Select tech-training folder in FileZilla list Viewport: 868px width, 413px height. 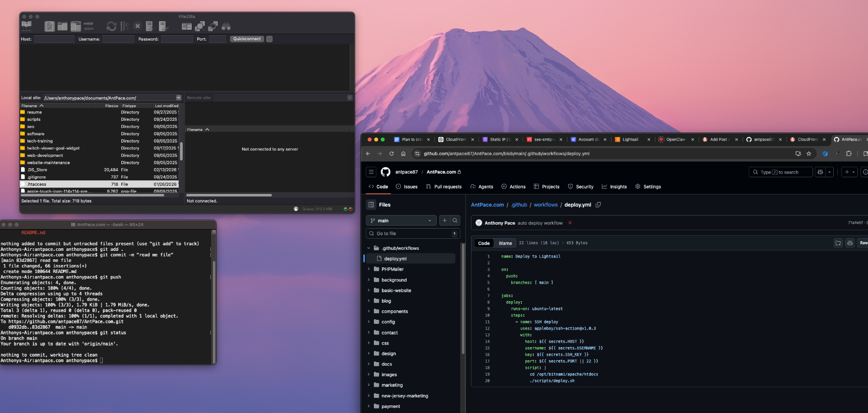99,141
